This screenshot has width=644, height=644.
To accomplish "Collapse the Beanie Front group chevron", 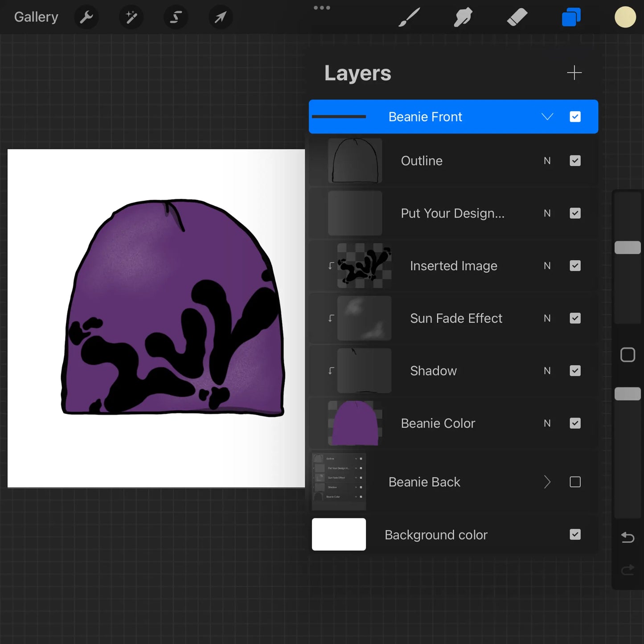I will click(547, 116).
